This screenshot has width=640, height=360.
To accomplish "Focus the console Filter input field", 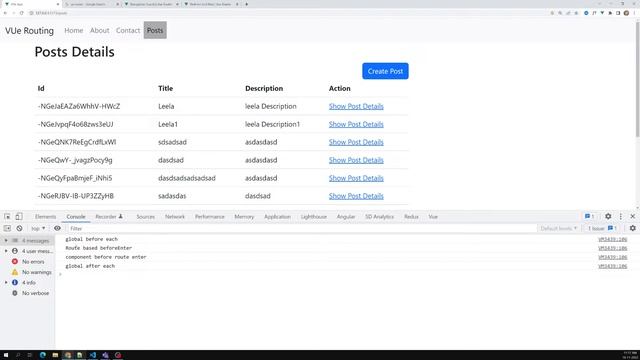I will 301,228.
